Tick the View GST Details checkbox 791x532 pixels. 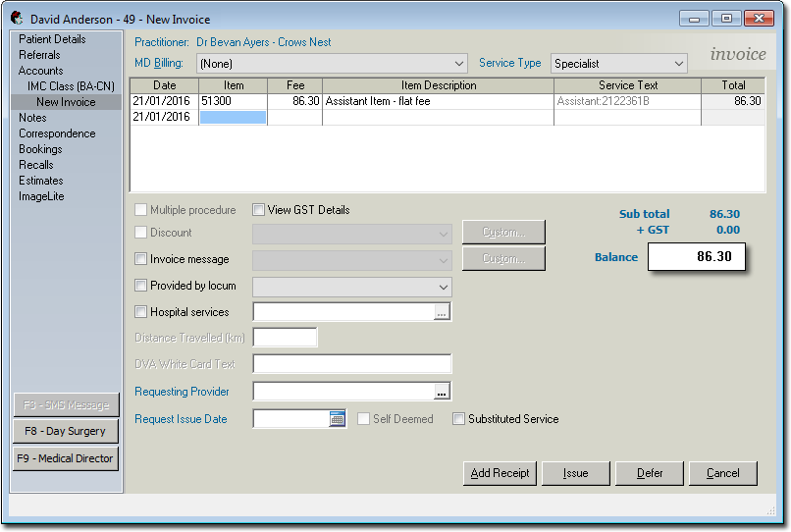click(259, 210)
